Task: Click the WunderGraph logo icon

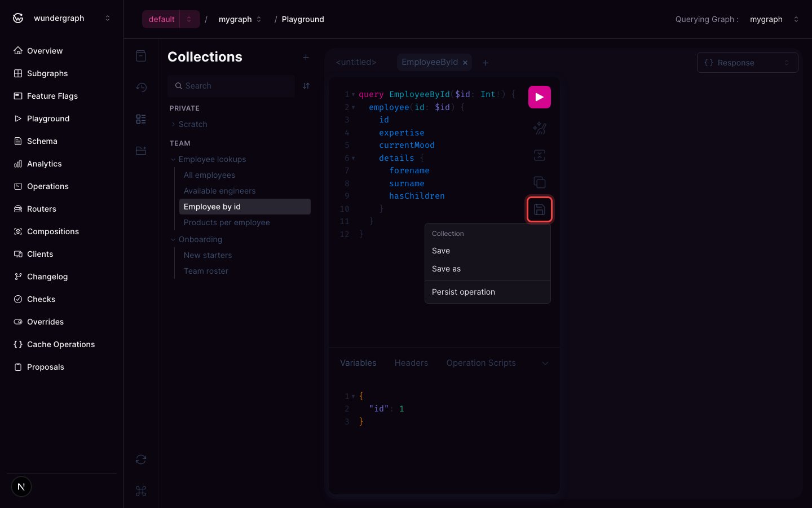Action: coord(18,18)
